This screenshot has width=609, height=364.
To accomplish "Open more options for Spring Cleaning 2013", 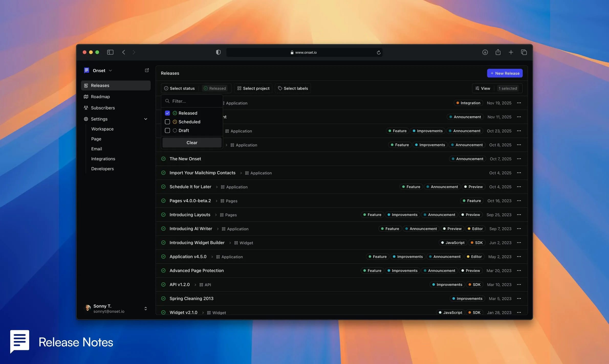I will [x=519, y=299].
